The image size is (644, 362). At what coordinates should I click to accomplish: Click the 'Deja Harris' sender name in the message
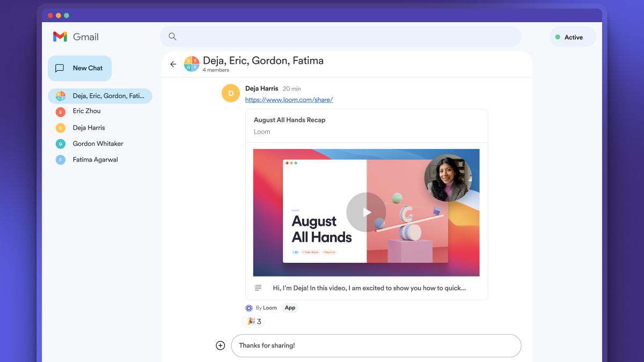[262, 88]
